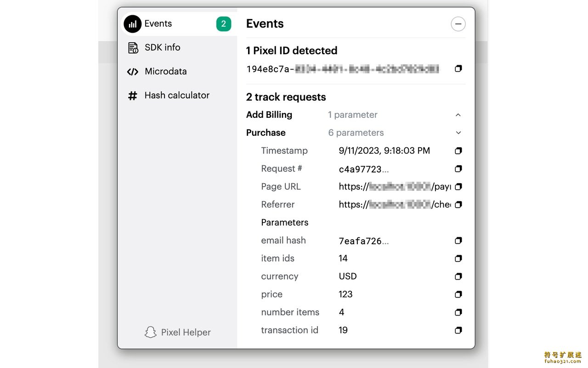Viewport: 588px width, 368px height.
Task: Click the item ids value 14
Action: [343, 259]
